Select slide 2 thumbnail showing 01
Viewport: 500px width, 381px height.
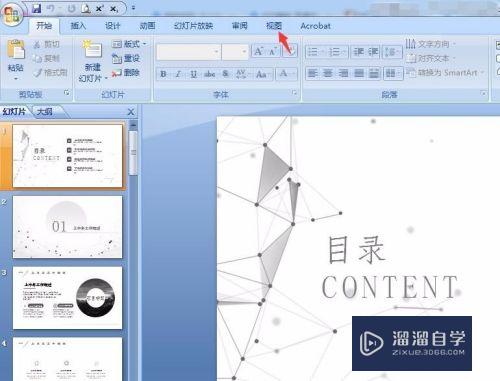click(67, 227)
